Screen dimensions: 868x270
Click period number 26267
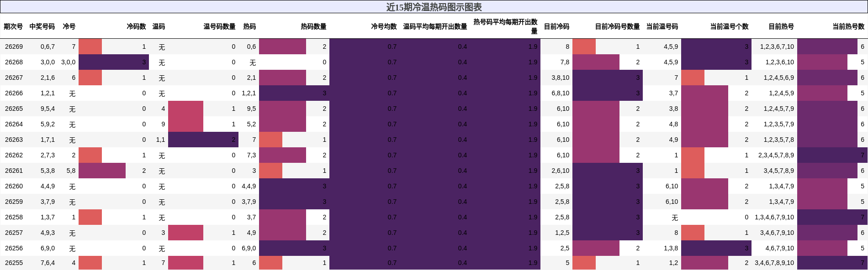[x=14, y=78]
